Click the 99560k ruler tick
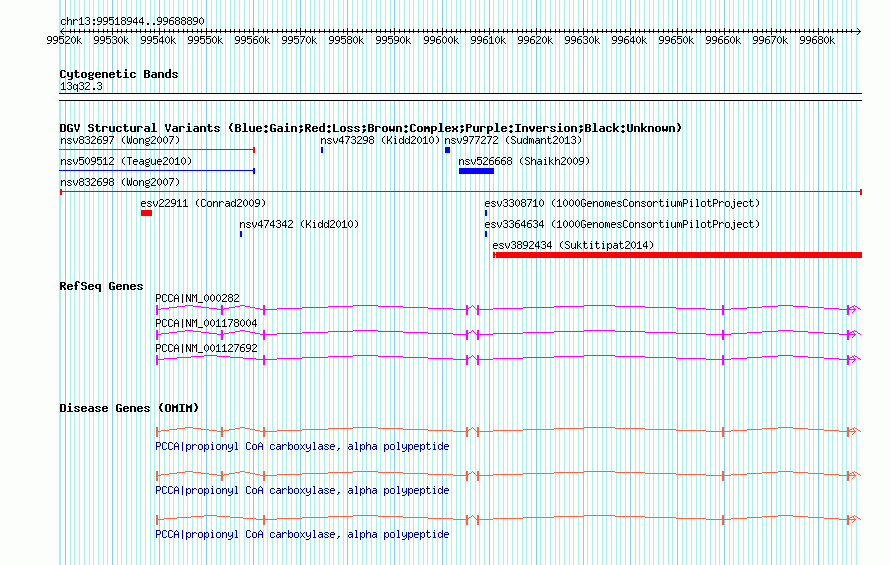The image size is (890, 565). [252, 40]
